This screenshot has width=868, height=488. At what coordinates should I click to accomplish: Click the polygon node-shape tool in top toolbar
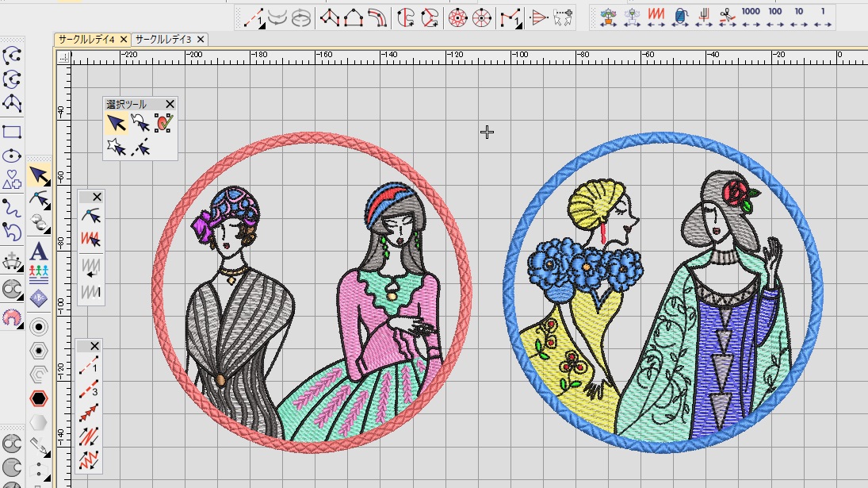point(330,17)
